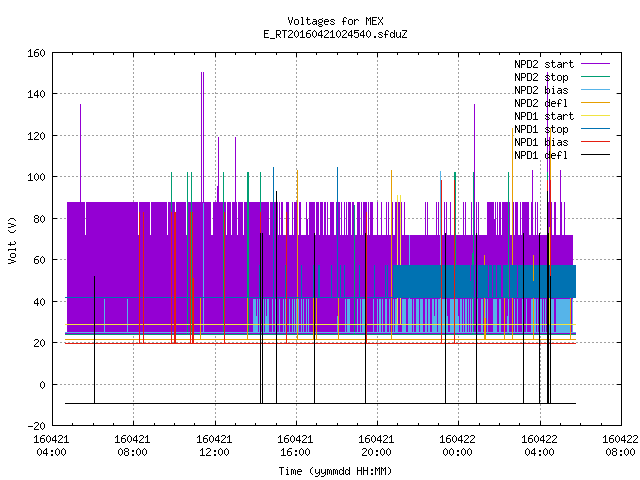640x480 pixels.
Task: Click the NPD2 defl orange legend line
Action: tap(595, 103)
